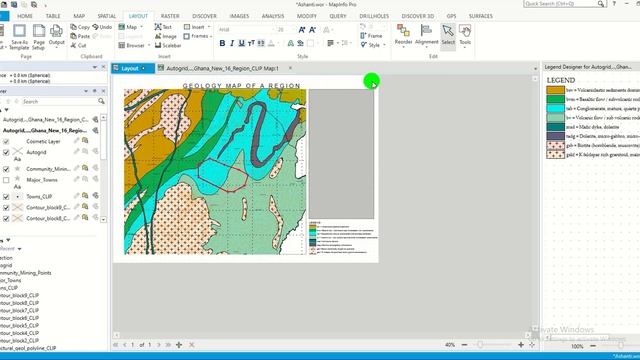
Task: Click the Cut button
Action: 78,45
